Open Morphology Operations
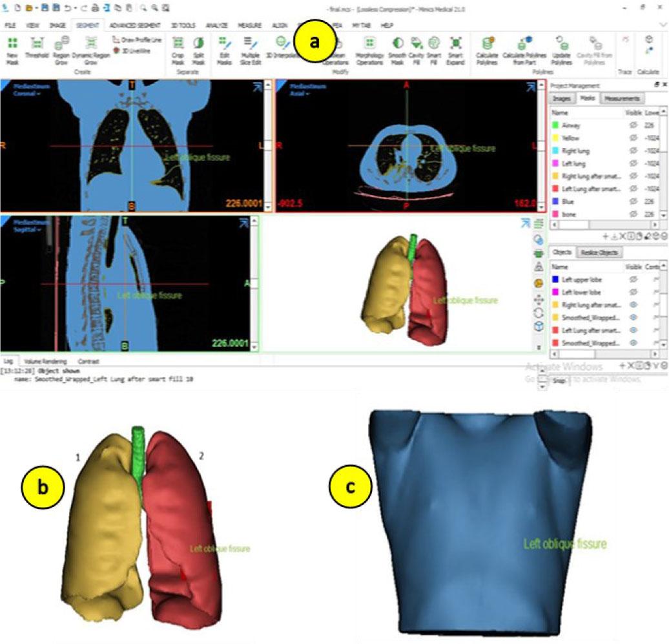This screenshot has width=669, height=644. tap(369, 47)
